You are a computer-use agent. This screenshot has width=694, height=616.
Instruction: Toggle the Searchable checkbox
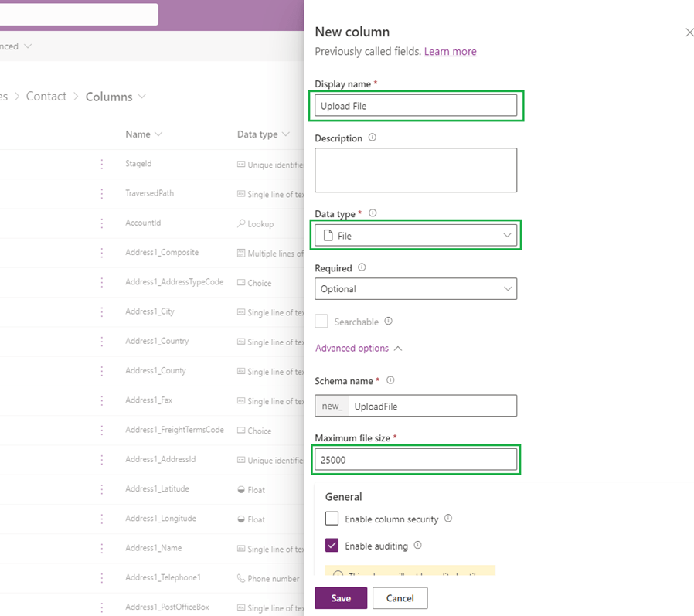click(321, 322)
